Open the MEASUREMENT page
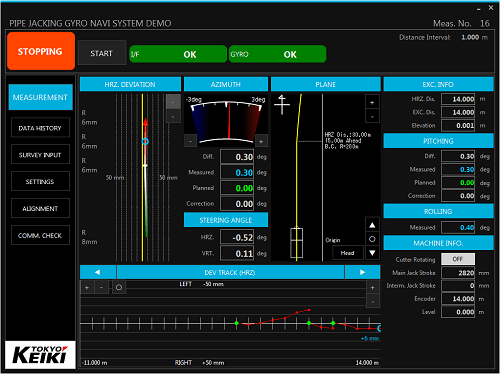The width and height of the screenshot is (500, 374). coord(40,97)
